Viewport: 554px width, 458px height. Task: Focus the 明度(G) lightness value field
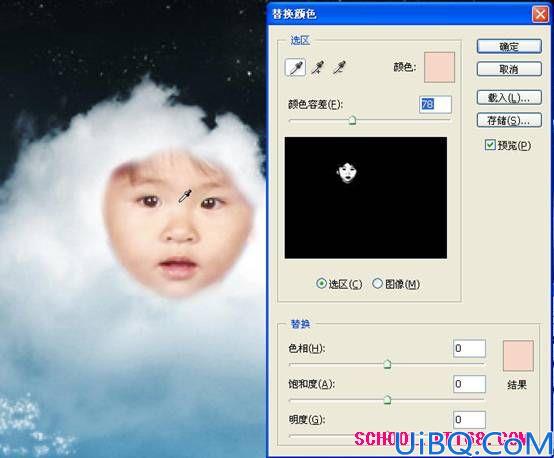(469, 420)
